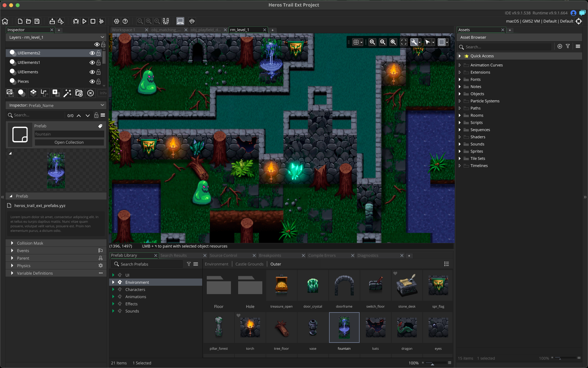This screenshot has height=368, width=588.
Task: Expand the Sprites folder in Asset Browser
Action: pos(460,151)
